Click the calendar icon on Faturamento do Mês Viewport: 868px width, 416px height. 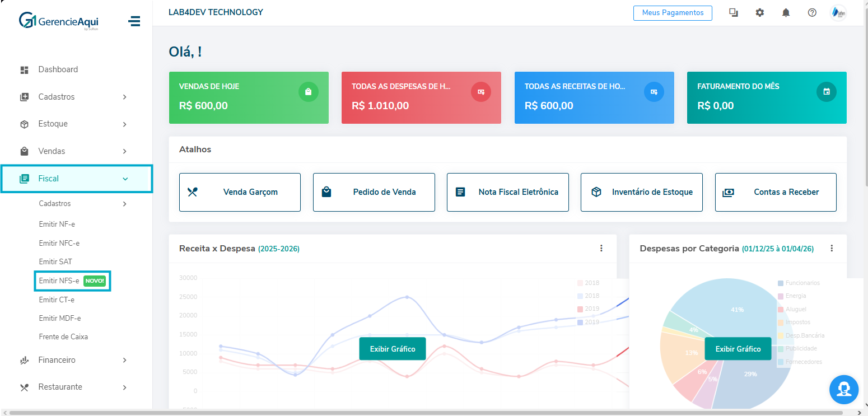tap(826, 91)
